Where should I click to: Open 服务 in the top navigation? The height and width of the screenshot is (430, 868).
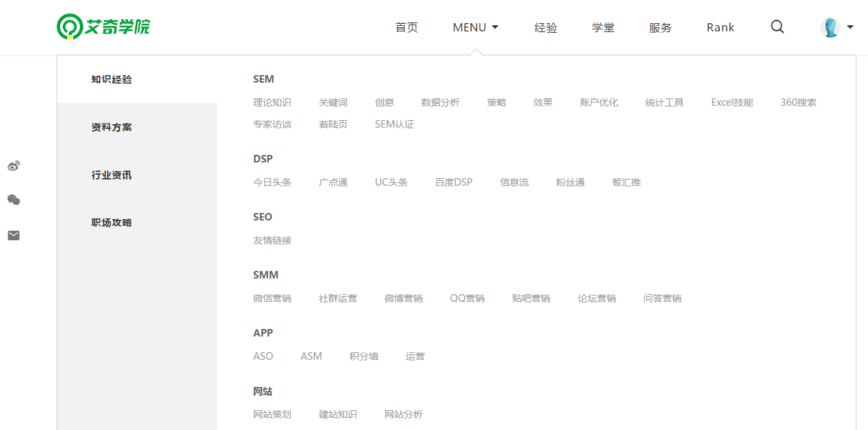(661, 27)
